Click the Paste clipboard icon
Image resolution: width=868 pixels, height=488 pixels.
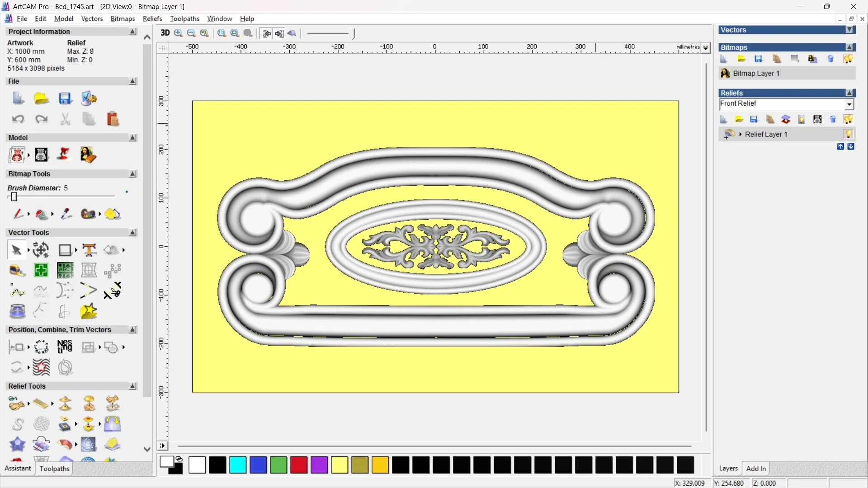pyautogui.click(x=113, y=119)
